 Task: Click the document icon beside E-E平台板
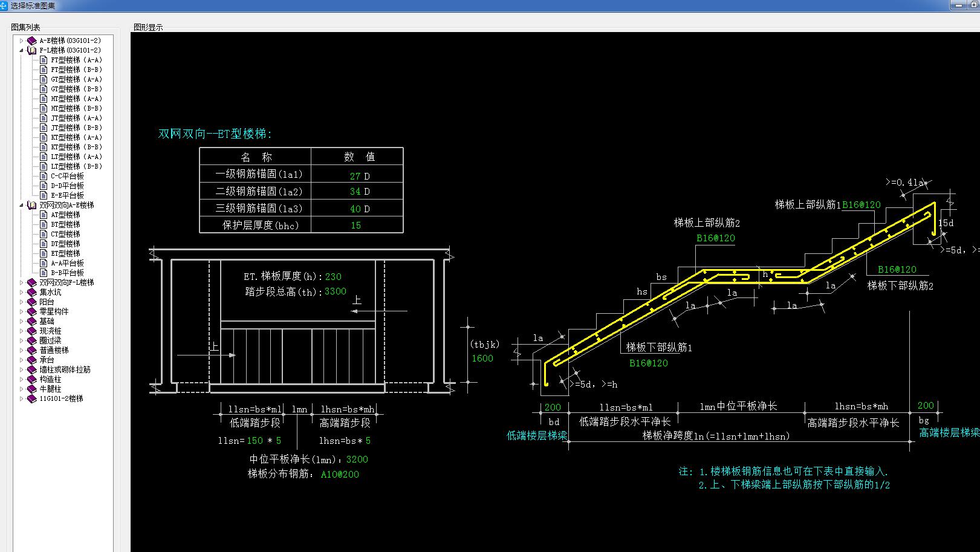point(44,195)
